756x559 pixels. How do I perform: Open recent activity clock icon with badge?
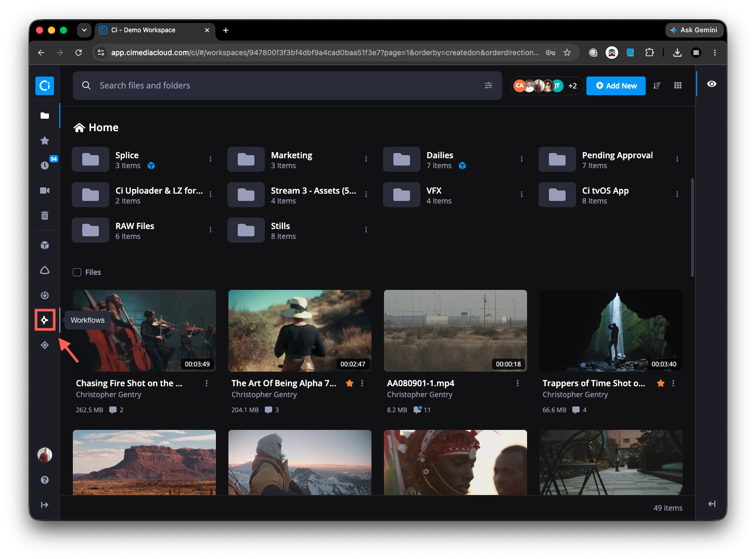pos(45,166)
